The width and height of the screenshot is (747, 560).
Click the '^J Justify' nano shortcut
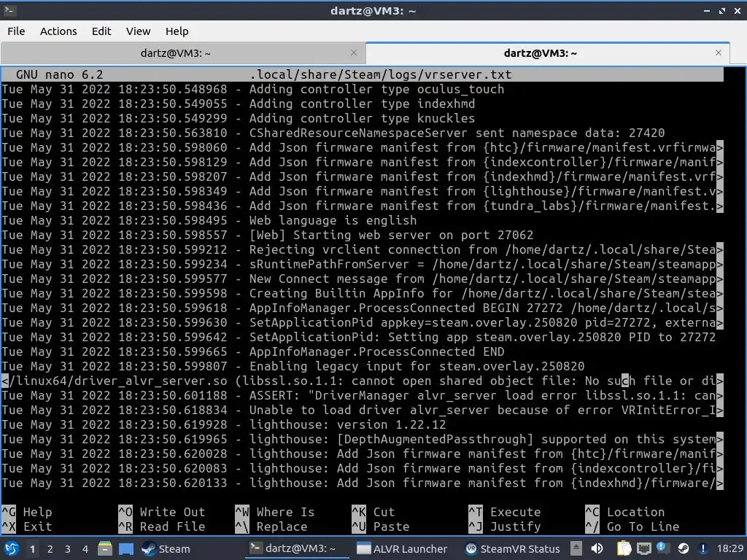(505, 526)
